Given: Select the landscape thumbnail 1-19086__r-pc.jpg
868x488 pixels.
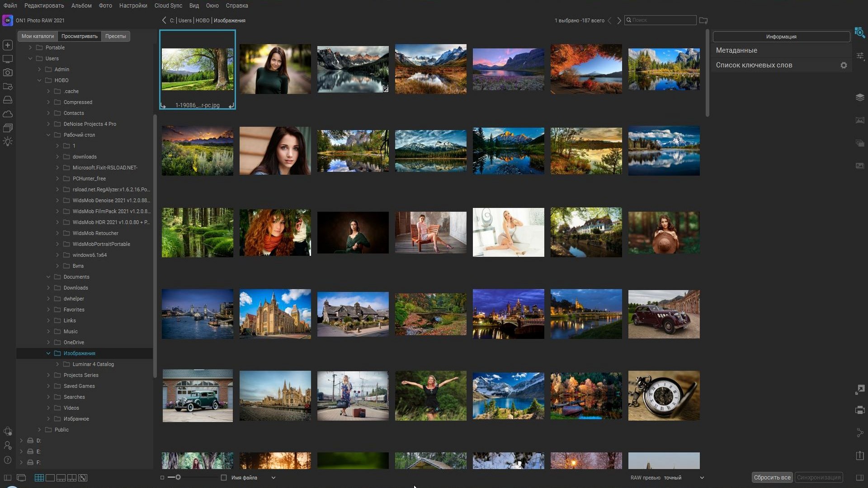Looking at the screenshot, I should (x=197, y=69).
